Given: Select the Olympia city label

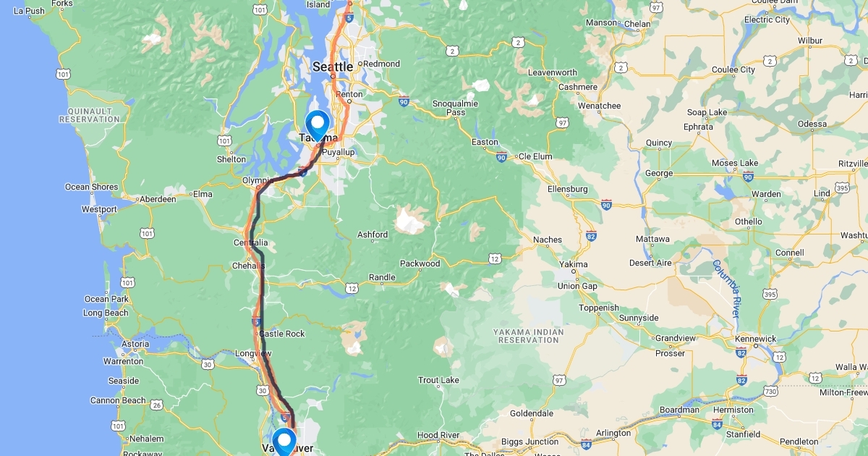Looking at the screenshot, I should click(256, 180).
